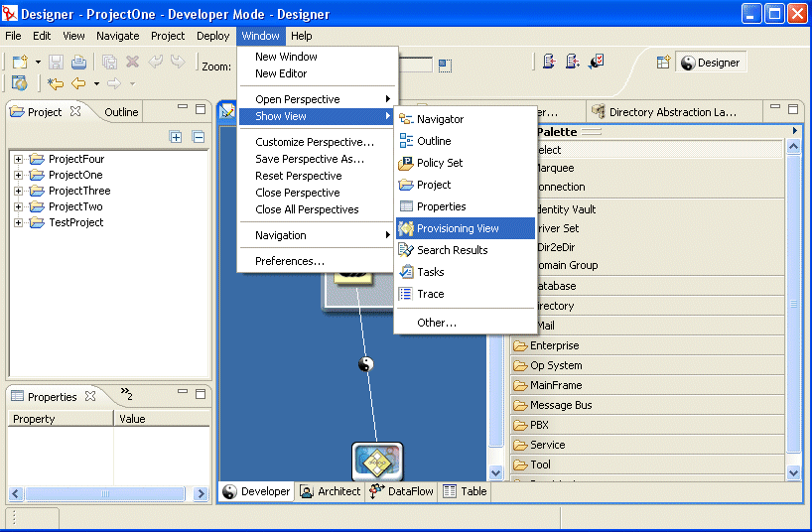Select Preferences... in the Window menu
This screenshot has width=812, height=532.
pos(289,261)
